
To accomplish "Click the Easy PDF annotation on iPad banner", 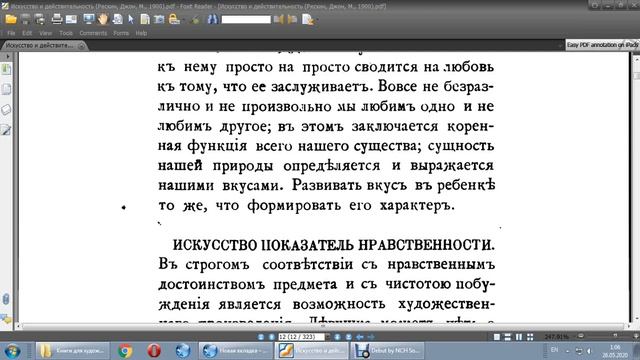I will pyautogui.click(x=602, y=45).
